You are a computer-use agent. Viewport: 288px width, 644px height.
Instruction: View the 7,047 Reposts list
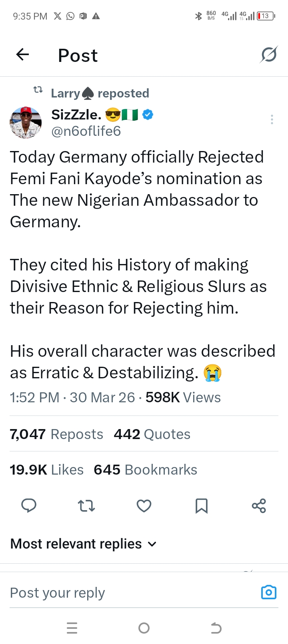[56, 434]
